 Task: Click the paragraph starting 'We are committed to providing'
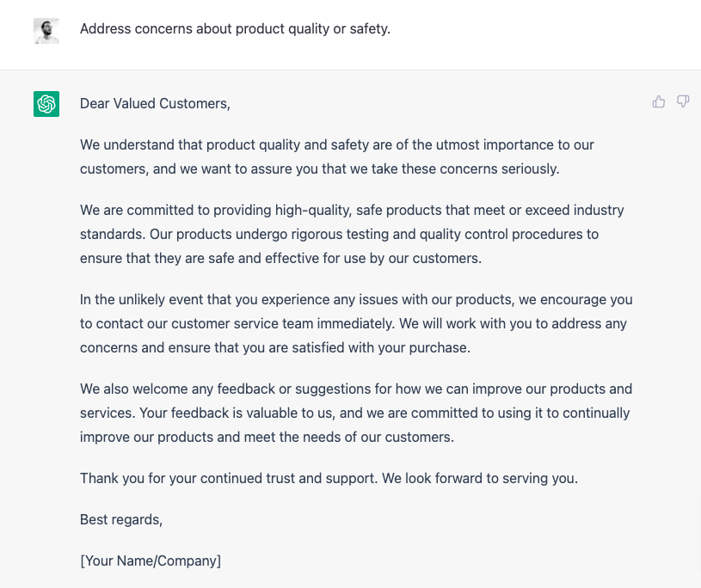(x=352, y=234)
